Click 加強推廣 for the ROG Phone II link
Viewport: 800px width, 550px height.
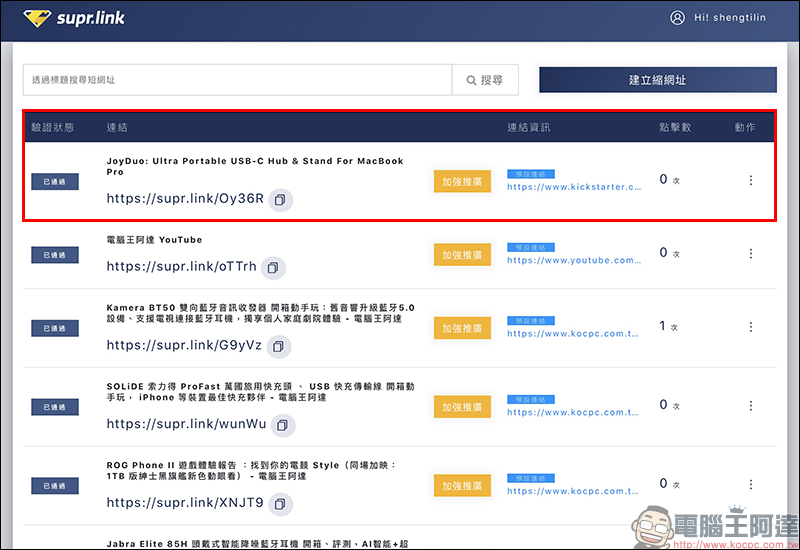click(x=462, y=486)
